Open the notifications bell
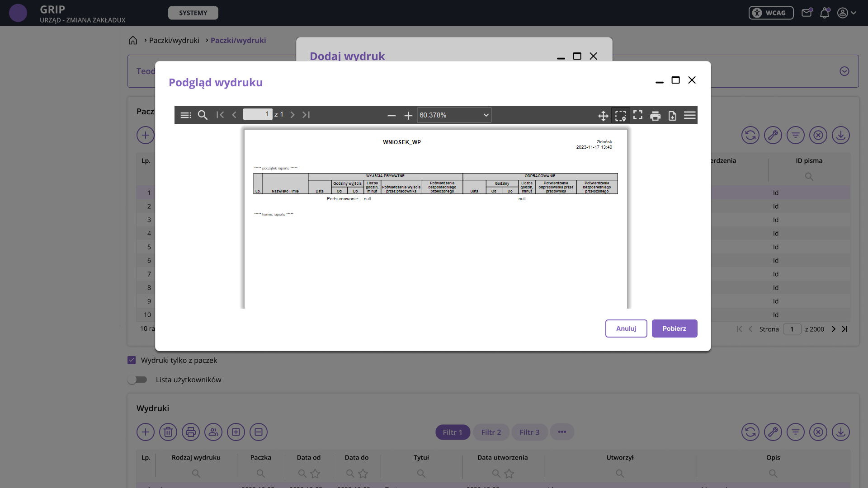 (825, 13)
